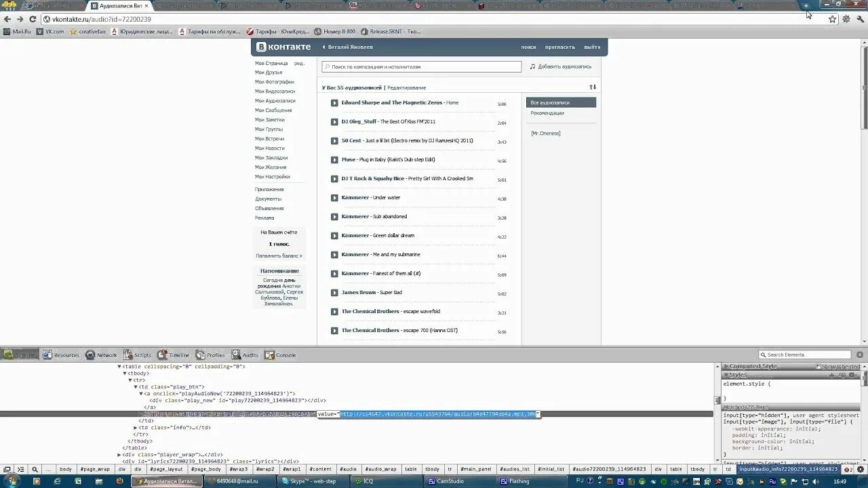Go to Мои Аудиозаписи in the sidebar
Viewport: 868px width, 488px height.
[275, 101]
